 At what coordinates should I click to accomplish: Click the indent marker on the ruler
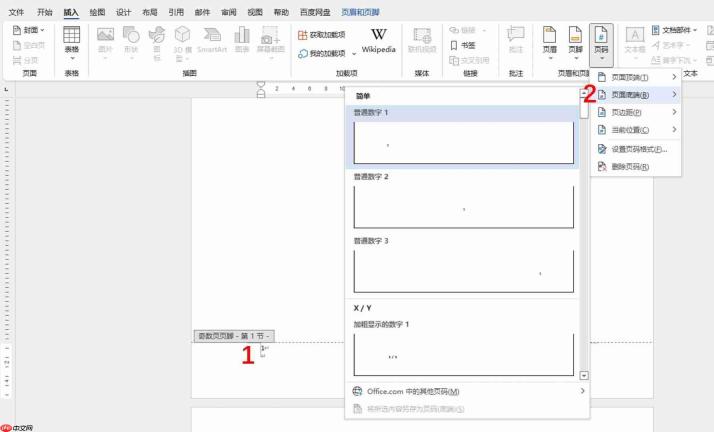pos(261,89)
